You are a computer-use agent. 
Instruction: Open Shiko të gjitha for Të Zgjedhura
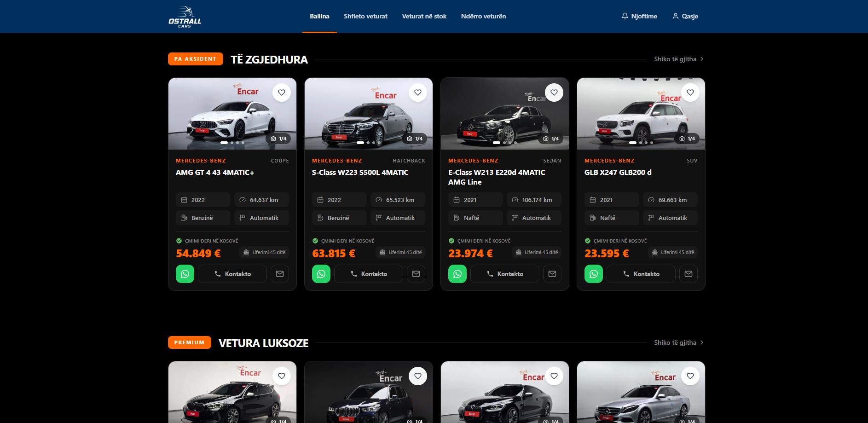[x=679, y=59]
